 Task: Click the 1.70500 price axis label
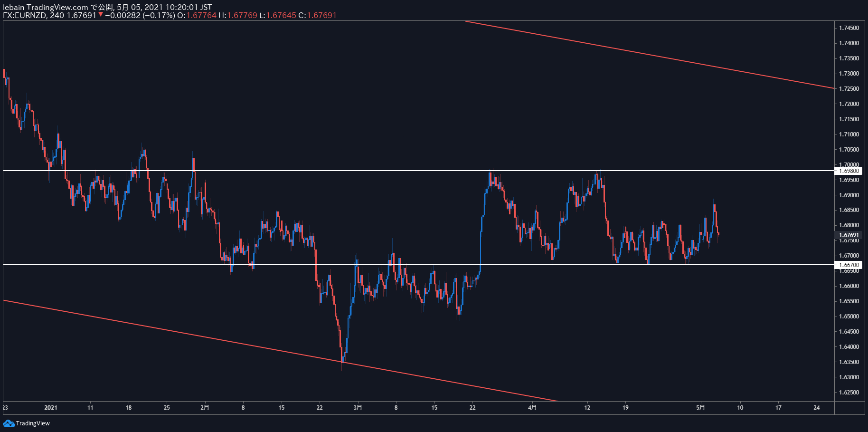(x=849, y=150)
